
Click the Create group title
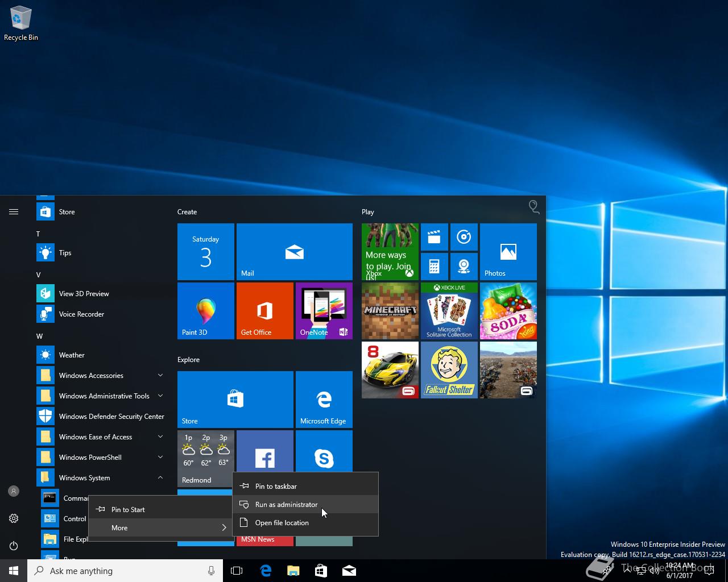click(x=187, y=212)
